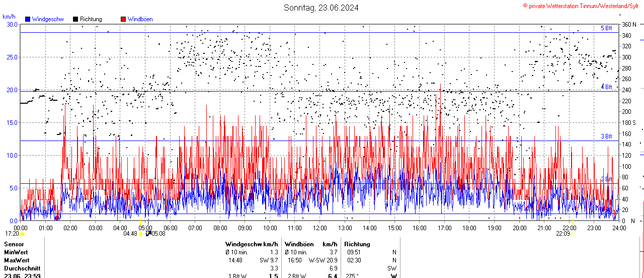The width and height of the screenshot is (644, 278).
Task: Click the 3 Bft line label
Action: (606, 136)
